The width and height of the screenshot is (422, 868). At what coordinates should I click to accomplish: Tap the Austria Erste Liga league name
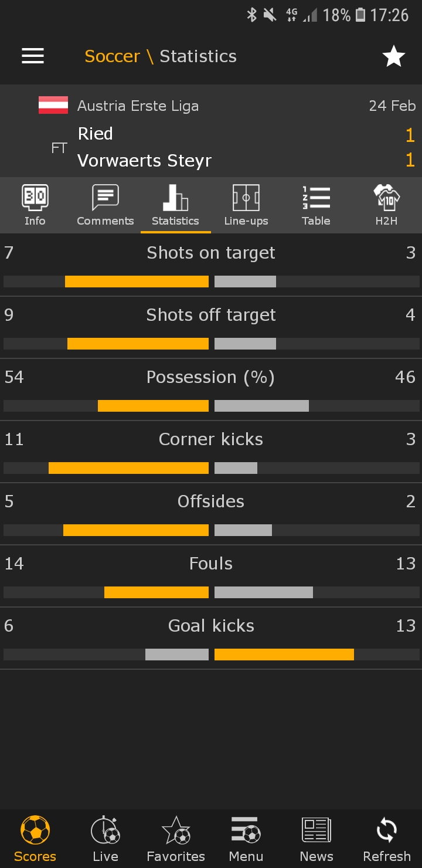point(138,106)
